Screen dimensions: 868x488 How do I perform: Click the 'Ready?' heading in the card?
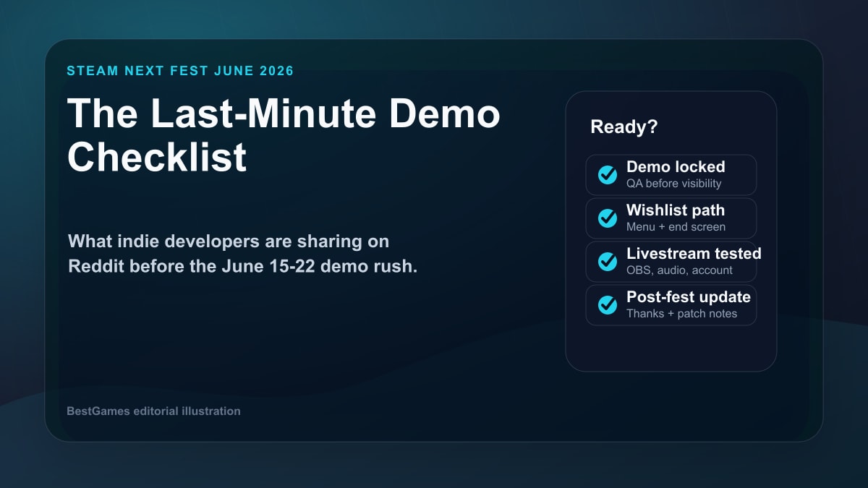624,127
